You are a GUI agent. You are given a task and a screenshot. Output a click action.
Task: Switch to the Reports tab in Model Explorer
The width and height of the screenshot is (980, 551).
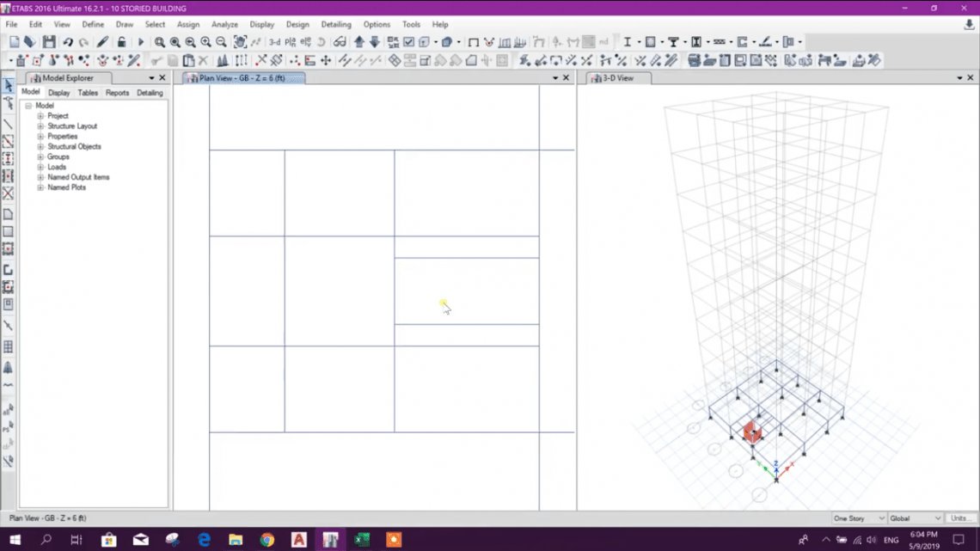pyautogui.click(x=117, y=93)
